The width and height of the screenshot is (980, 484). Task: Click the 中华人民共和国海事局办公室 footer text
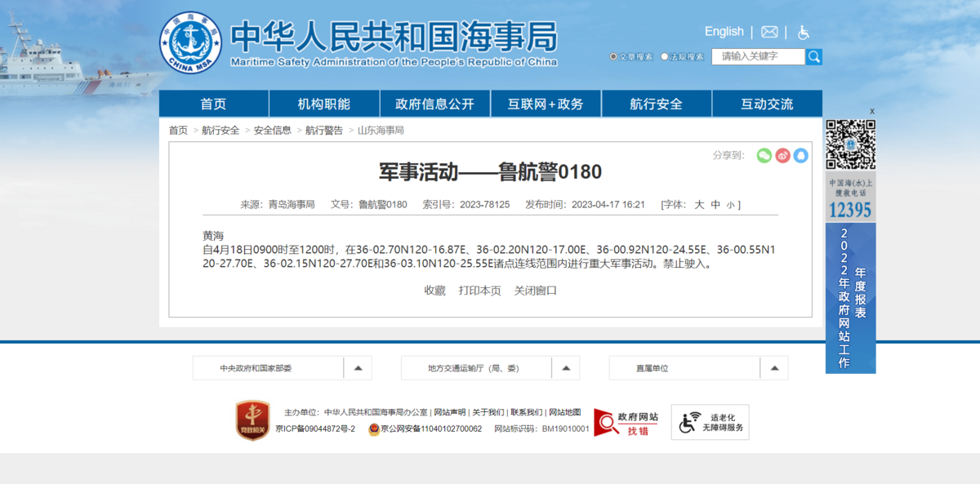376,412
